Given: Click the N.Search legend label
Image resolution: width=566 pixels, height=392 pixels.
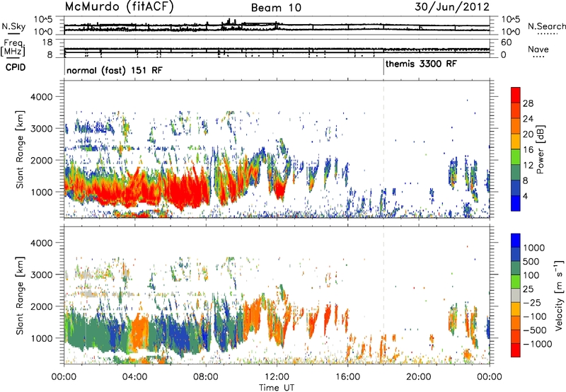Looking at the screenshot, I should [546, 26].
